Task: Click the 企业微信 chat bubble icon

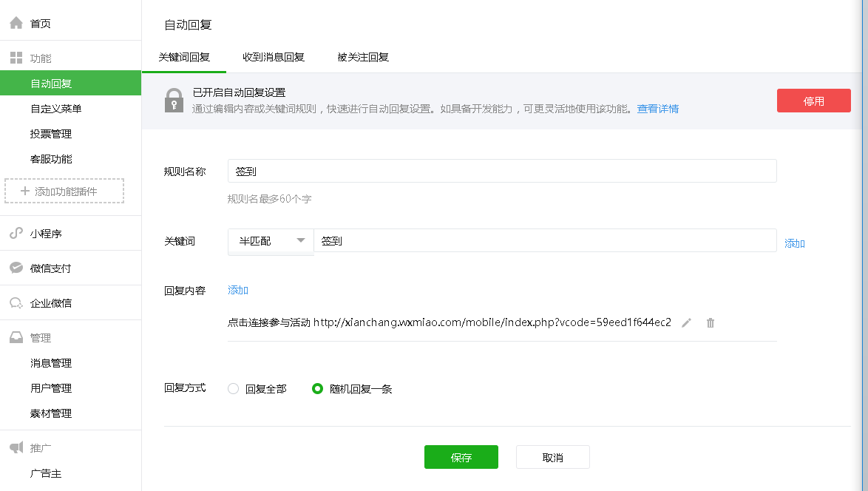Action: pos(16,303)
